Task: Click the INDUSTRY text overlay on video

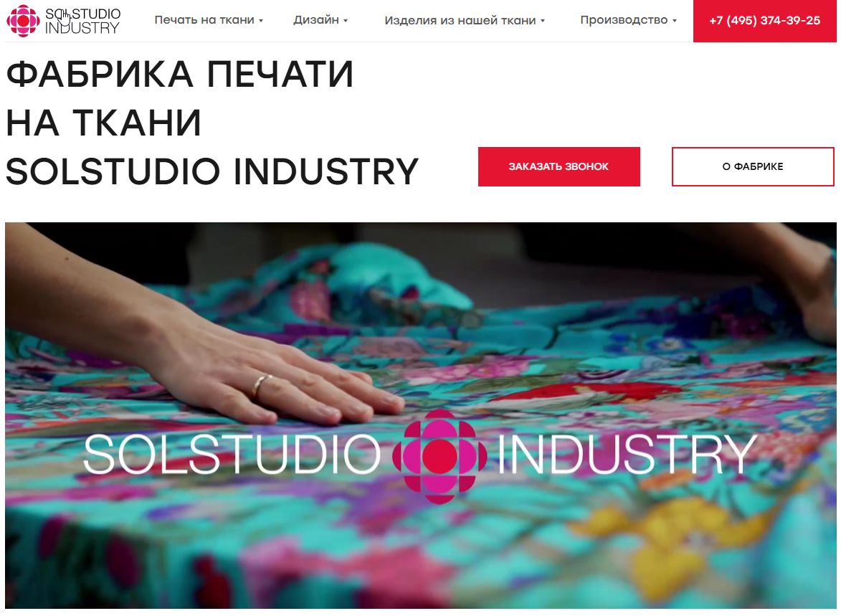Action: 627,455
